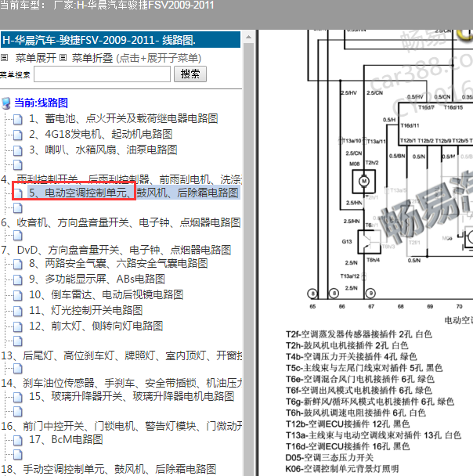Screen dimensions: 473x476
Task: Open 18、手动空调控制单元、鼓风机 circuit entry
Action: point(108,469)
